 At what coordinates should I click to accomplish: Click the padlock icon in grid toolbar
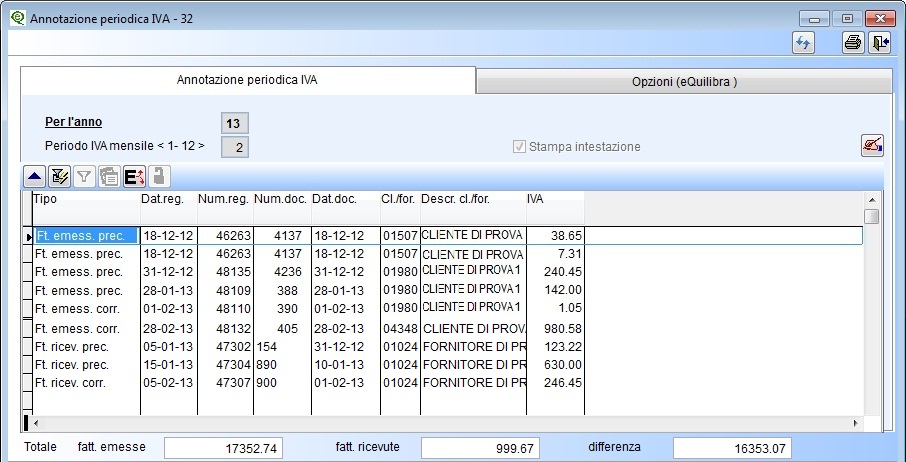[x=159, y=177]
